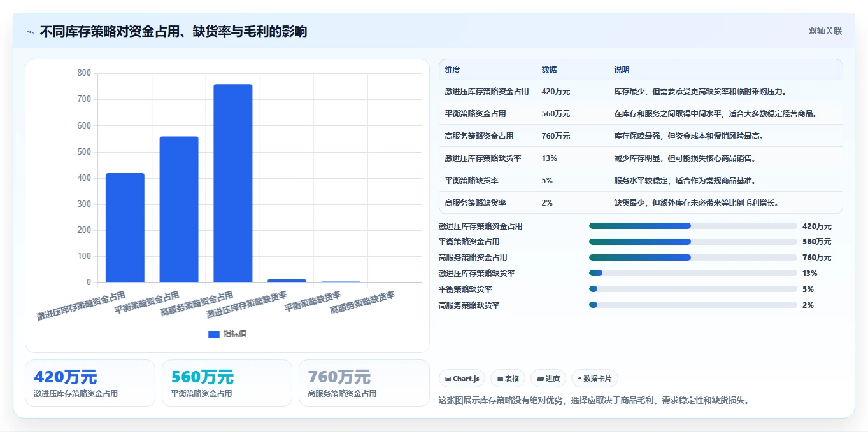Click the note 减少库存明显，但可能损失核心商品销售
The image size is (868, 432).
(685, 158)
